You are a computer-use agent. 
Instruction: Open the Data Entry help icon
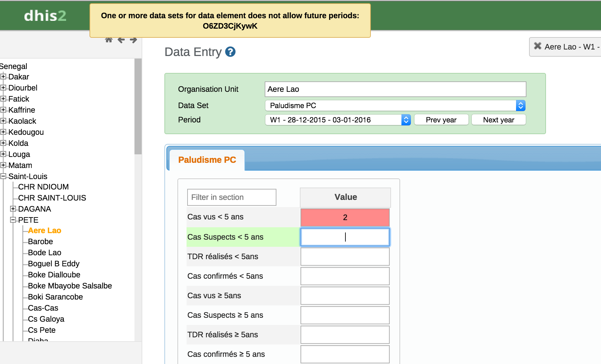230,52
